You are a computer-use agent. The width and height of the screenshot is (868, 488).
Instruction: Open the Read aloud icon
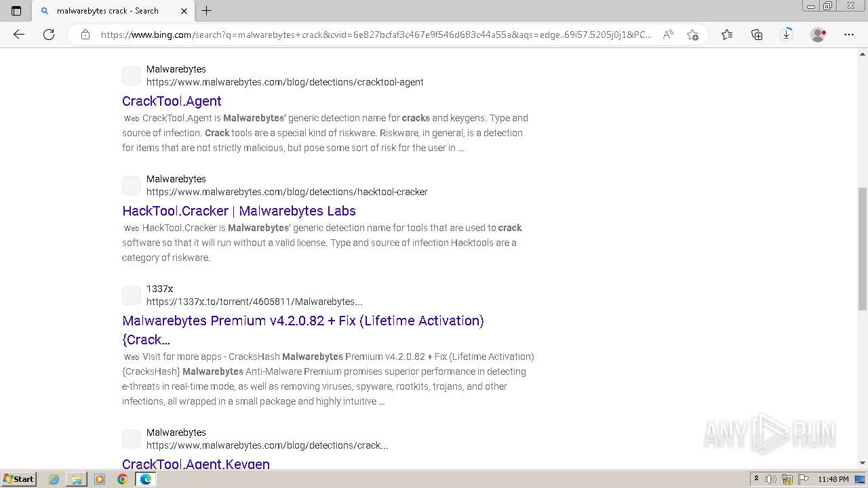tap(668, 35)
